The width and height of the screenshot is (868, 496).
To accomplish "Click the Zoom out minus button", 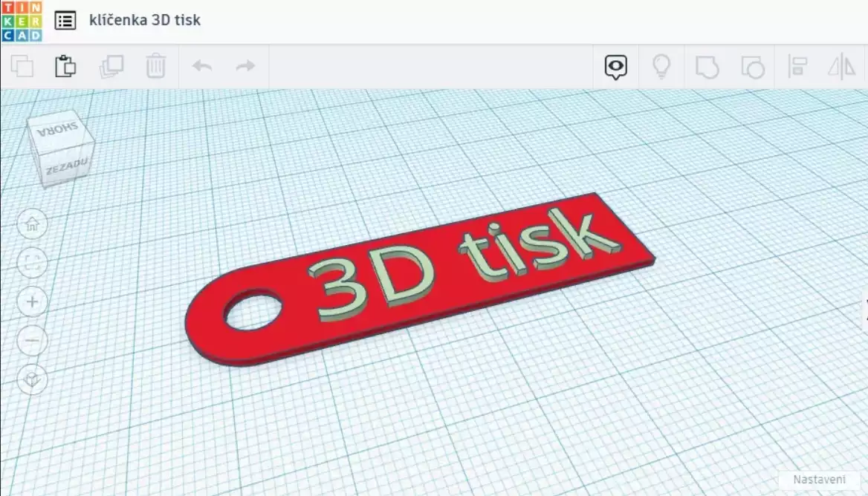I will coord(32,341).
